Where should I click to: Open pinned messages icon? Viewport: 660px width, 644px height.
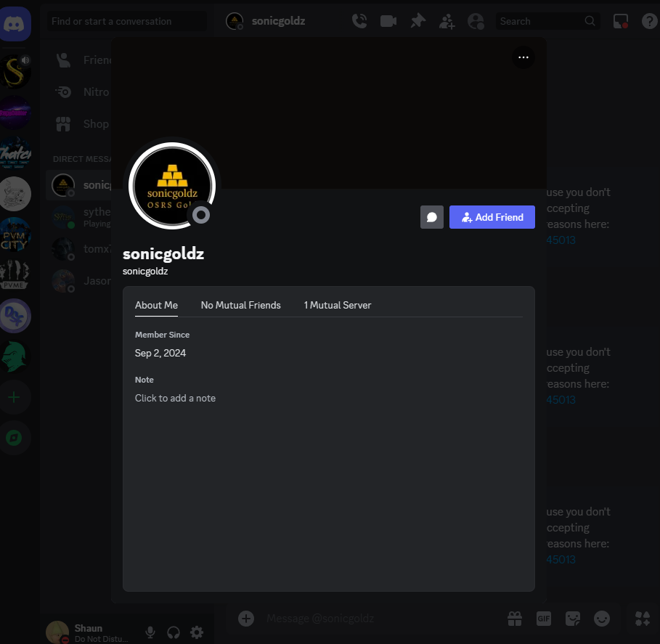tap(417, 21)
